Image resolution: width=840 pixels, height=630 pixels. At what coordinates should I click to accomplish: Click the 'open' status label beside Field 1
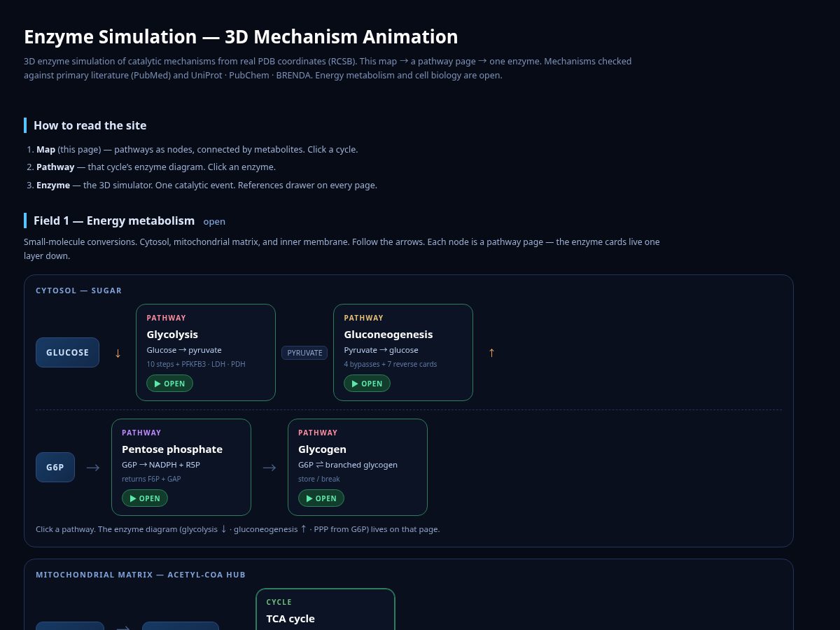pos(214,221)
